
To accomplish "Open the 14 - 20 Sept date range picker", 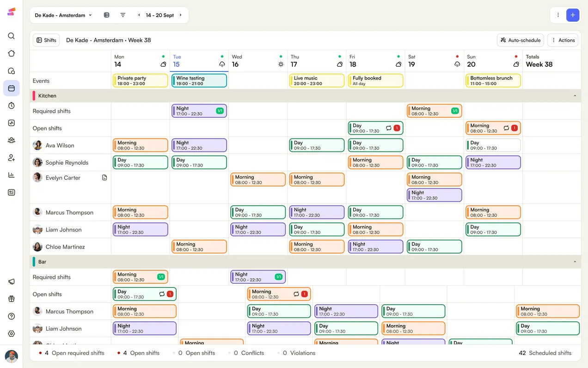I will point(160,15).
